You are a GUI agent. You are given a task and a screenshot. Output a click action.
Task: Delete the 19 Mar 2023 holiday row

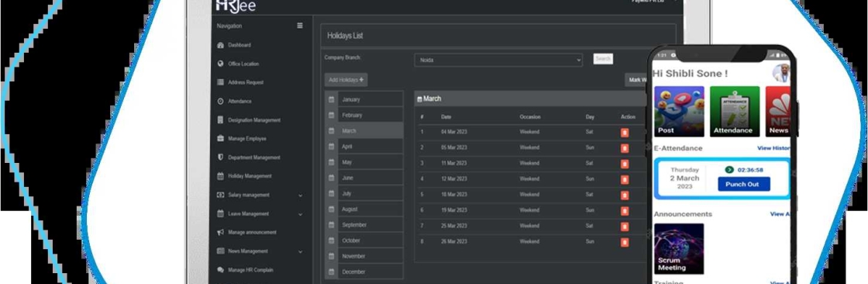[x=625, y=211]
